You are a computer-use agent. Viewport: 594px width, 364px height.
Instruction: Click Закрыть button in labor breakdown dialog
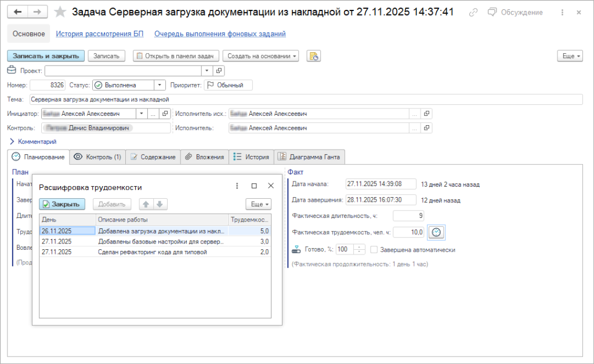[61, 205]
